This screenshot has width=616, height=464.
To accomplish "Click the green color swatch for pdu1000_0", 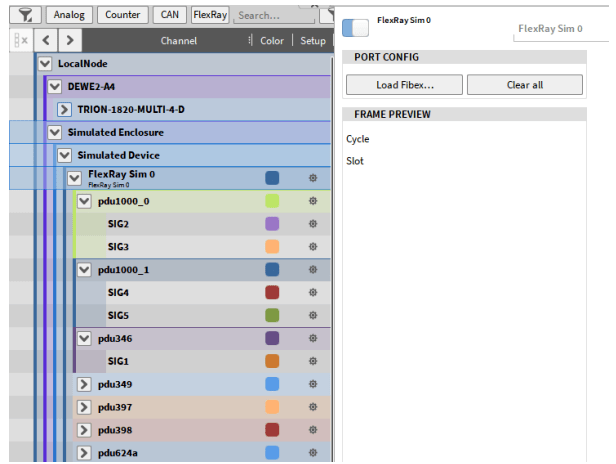I will coord(272,202).
